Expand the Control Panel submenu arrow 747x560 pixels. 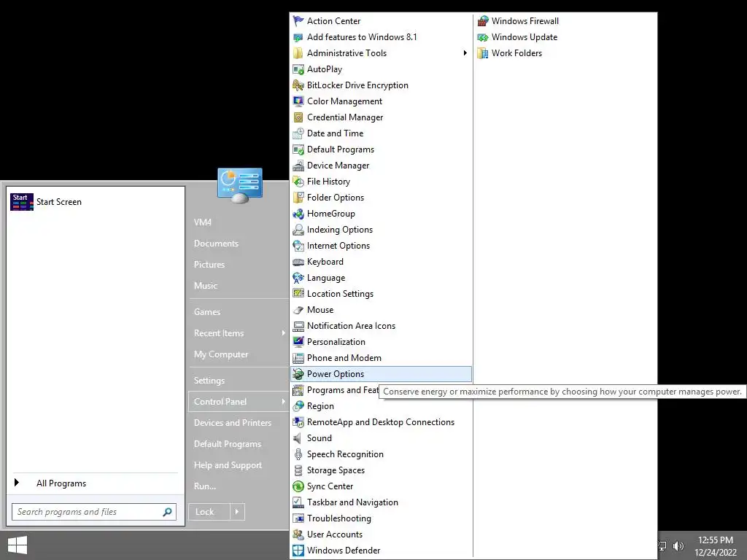click(284, 402)
